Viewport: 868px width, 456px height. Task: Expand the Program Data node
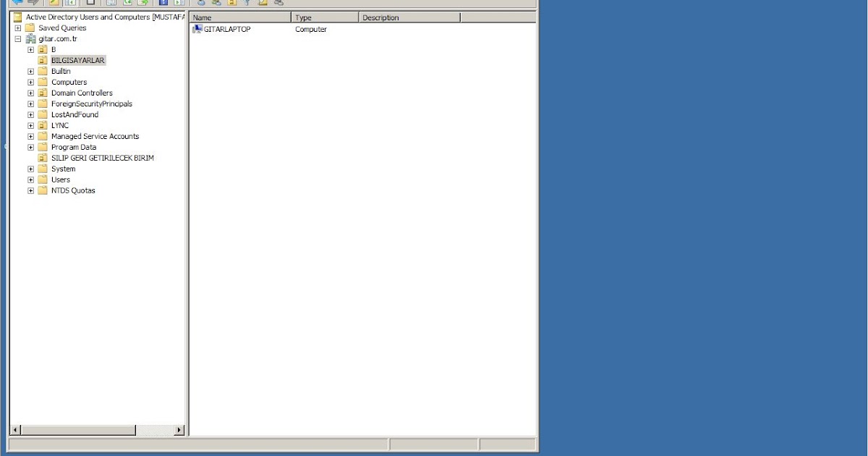click(x=30, y=148)
